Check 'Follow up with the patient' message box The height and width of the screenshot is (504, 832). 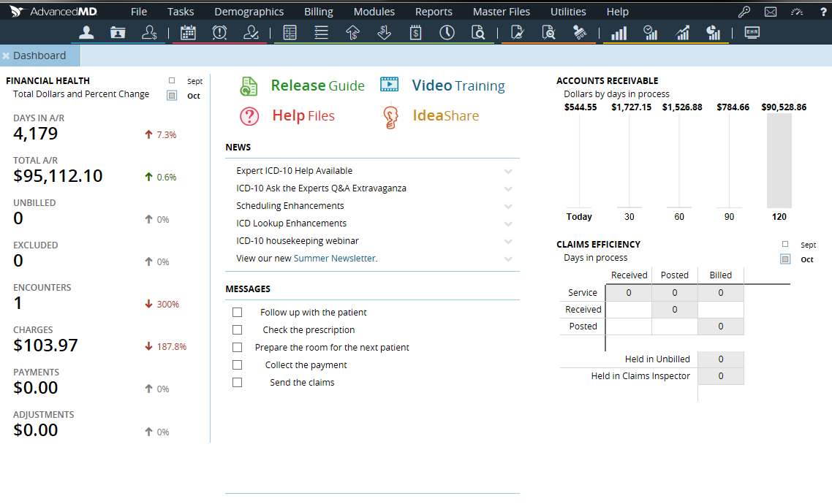pyautogui.click(x=237, y=312)
